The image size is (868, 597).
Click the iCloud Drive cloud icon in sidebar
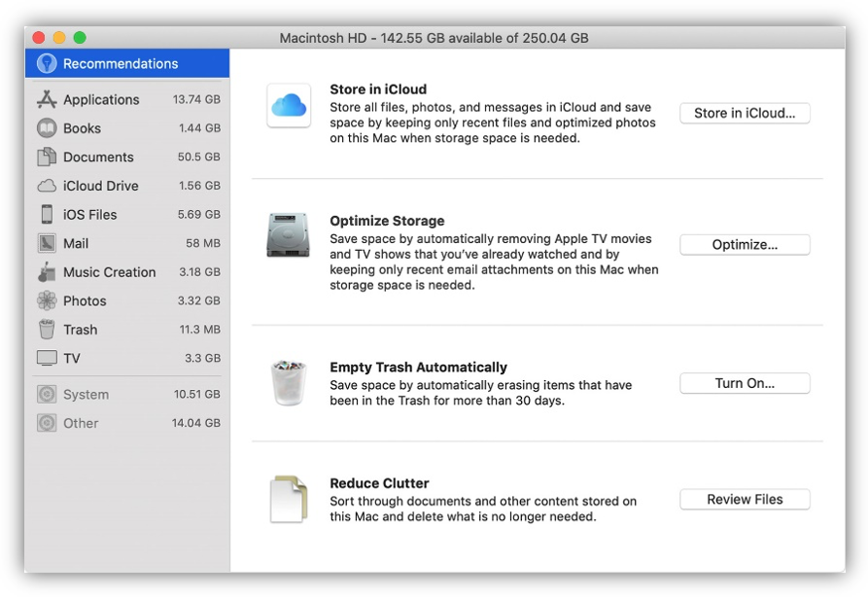(x=47, y=186)
